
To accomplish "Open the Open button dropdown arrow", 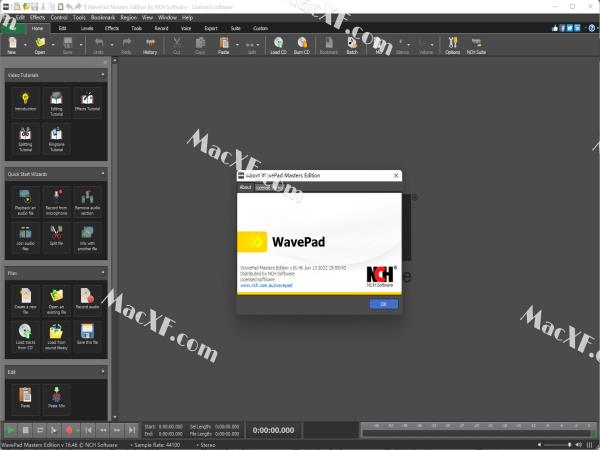I will [x=53, y=45].
